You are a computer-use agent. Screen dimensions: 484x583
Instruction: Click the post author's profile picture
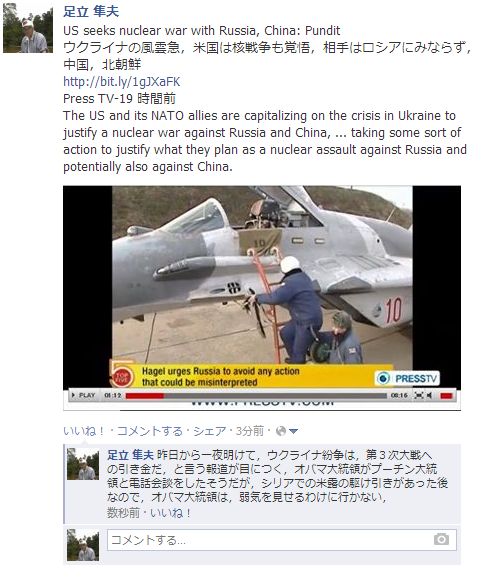coord(28,28)
